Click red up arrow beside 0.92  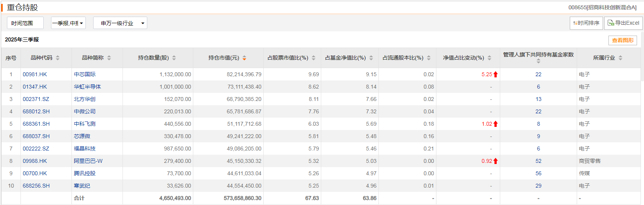496,161
